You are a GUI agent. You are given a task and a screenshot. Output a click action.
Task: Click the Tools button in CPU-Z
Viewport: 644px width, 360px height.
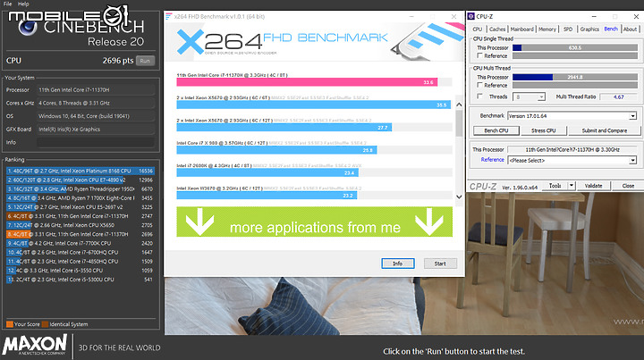pos(555,186)
